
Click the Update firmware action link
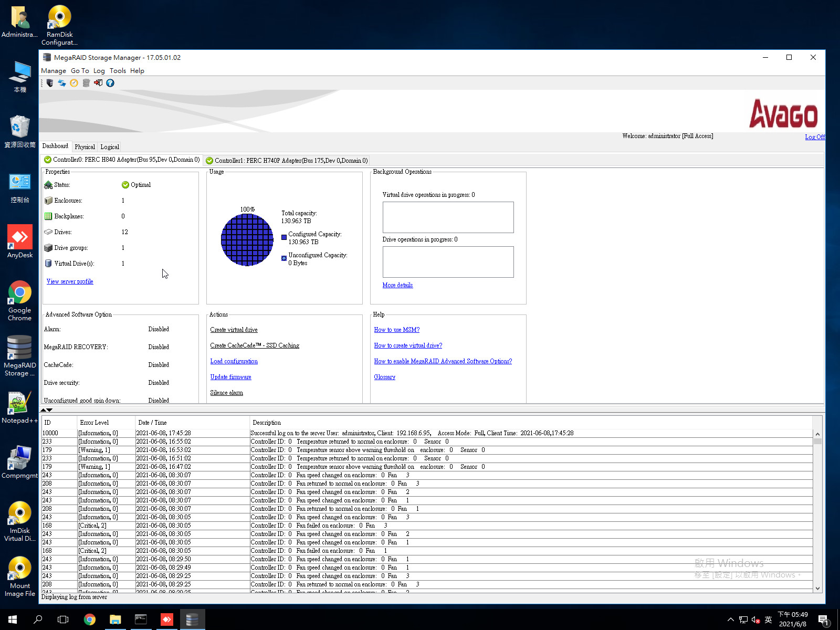pyautogui.click(x=230, y=377)
